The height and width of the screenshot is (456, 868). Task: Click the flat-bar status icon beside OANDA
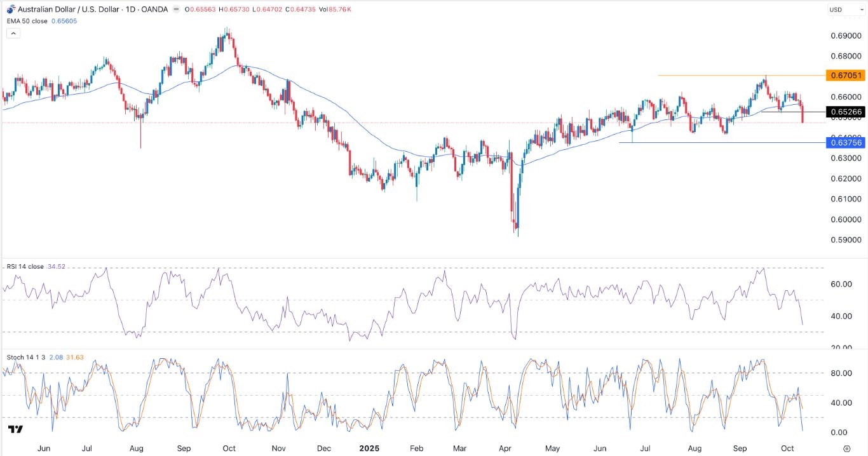pyautogui.click(x=176, y=10)
